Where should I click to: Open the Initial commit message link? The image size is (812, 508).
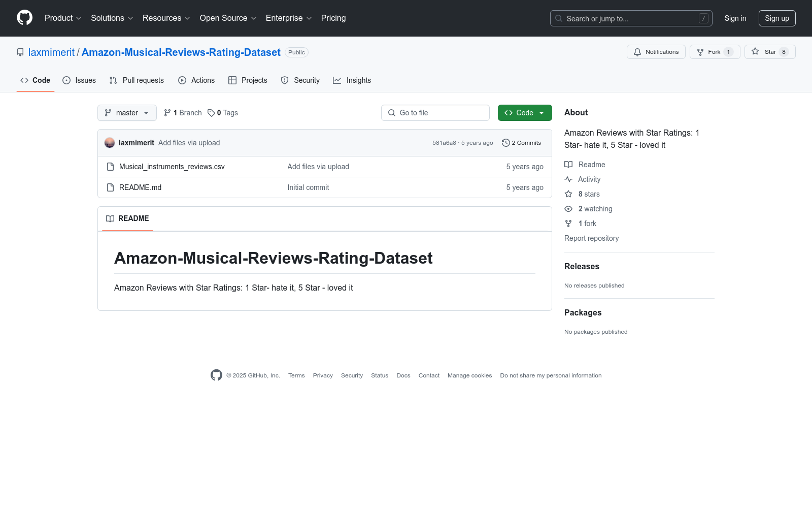(308, 187)
